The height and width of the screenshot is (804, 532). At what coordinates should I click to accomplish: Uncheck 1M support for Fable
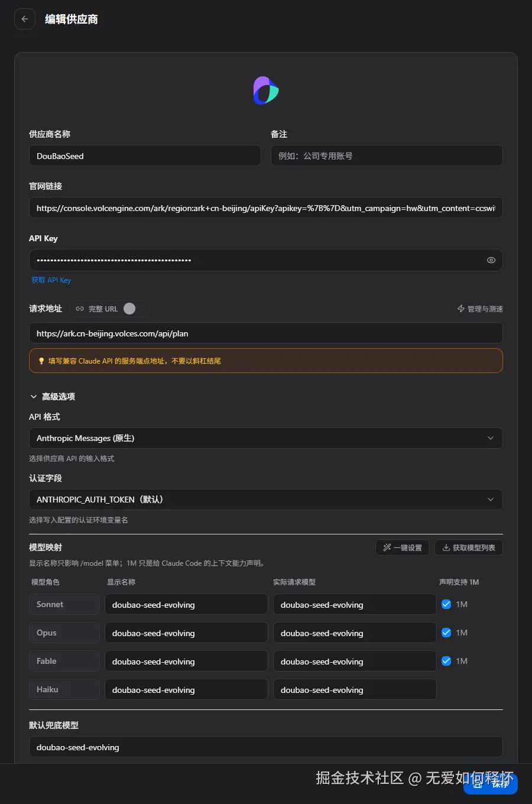[446, 661]
